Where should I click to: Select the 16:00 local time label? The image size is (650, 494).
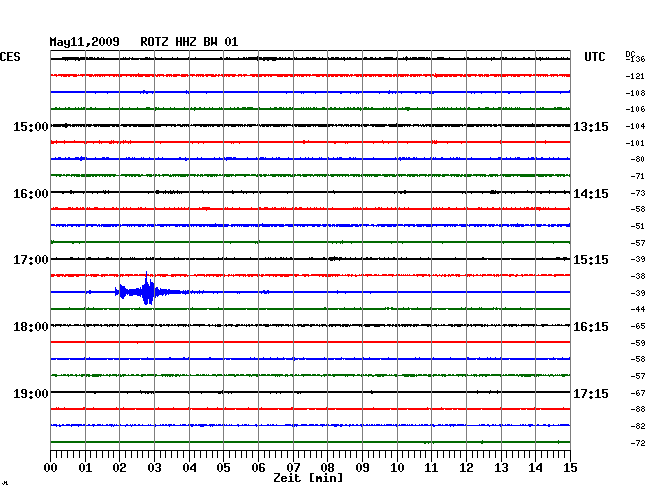31,194
